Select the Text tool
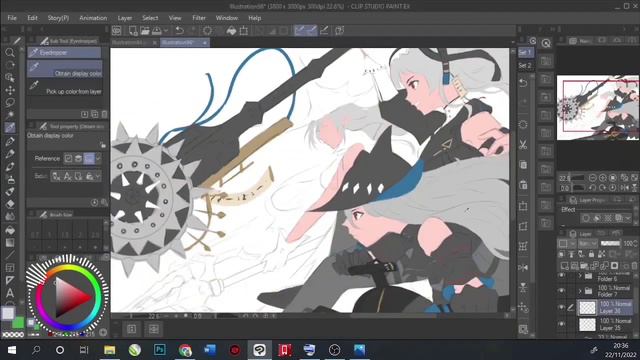Viewport: 640px width, 360px height. pos(10,293)
